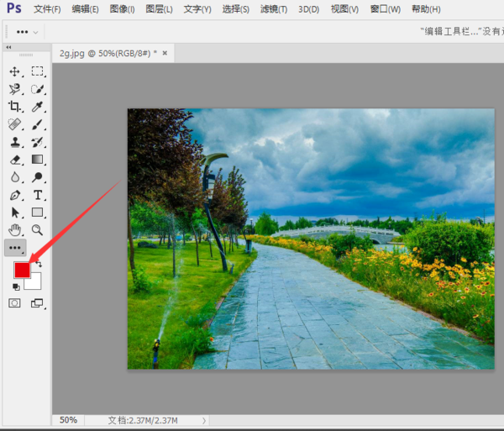
Task: Select the Path Selection tool
Action: point(15,213)
